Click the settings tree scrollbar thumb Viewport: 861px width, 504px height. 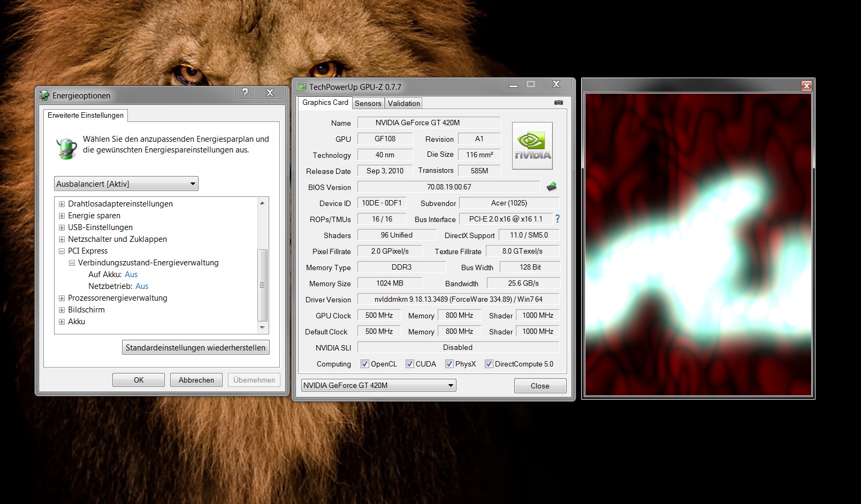tap(262, 285)
